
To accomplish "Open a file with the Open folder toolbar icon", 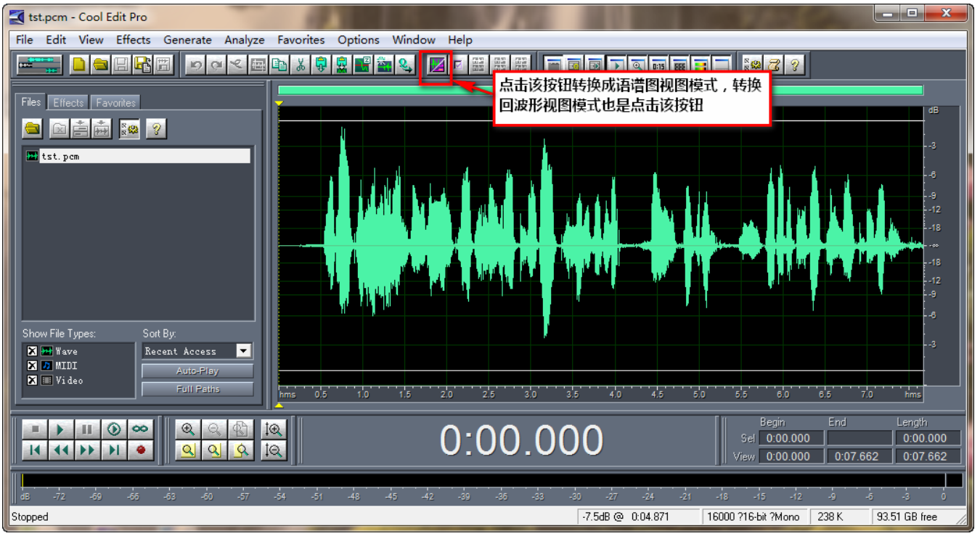I will (x=99, y=65).
